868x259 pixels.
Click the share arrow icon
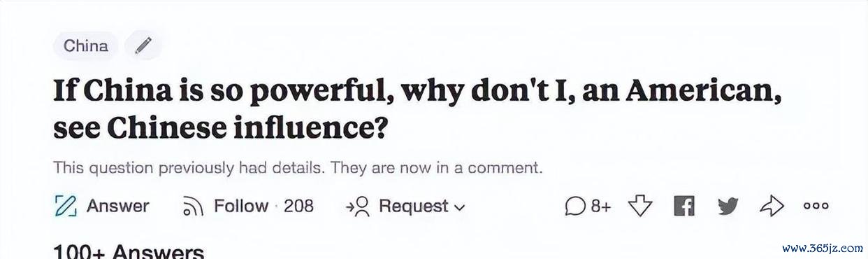point(772,206)
